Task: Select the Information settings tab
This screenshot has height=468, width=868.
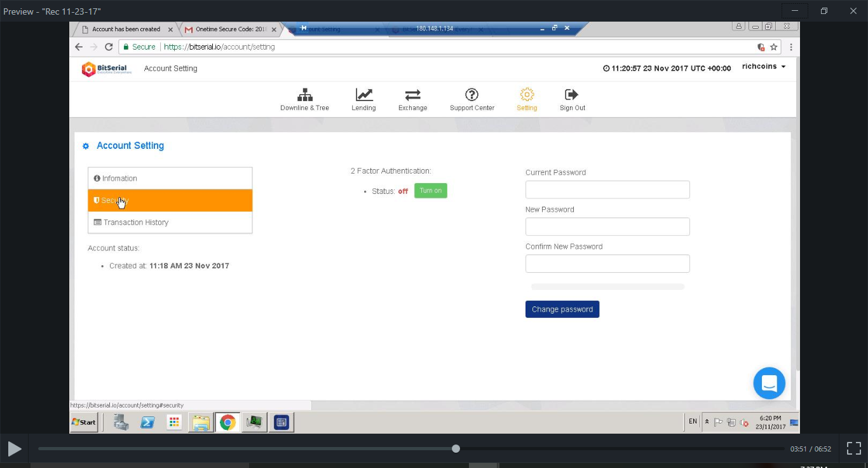Action: point(170,179)
